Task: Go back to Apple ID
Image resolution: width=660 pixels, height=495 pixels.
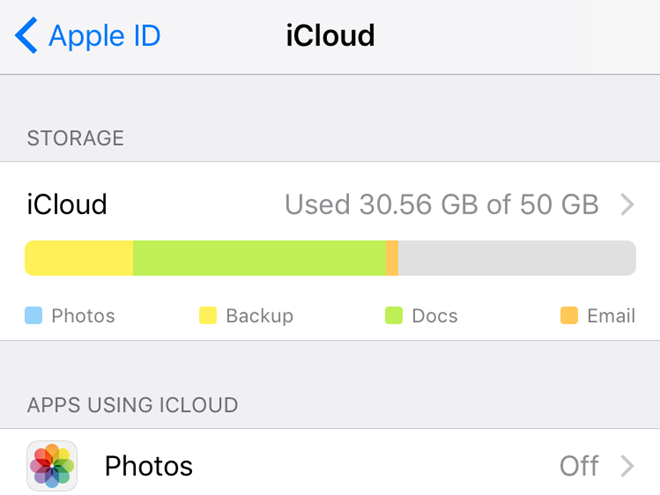Action: point(104,37)
